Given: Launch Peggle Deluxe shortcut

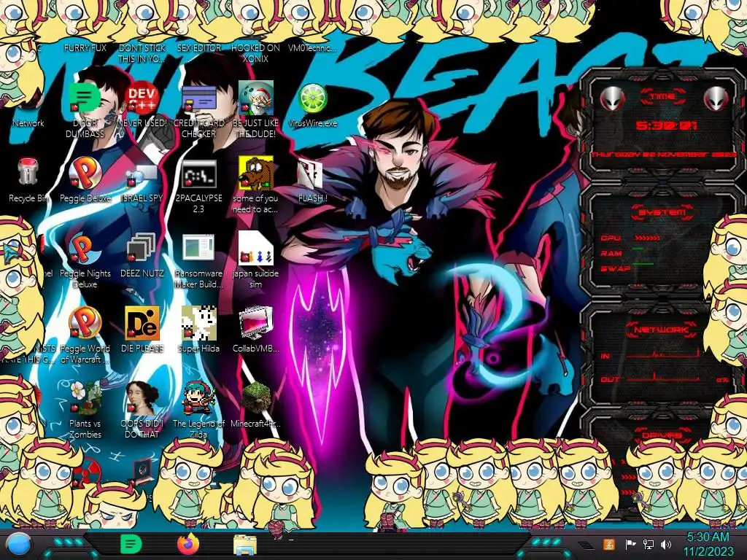Looking at the screenshot, I should 85,174.
